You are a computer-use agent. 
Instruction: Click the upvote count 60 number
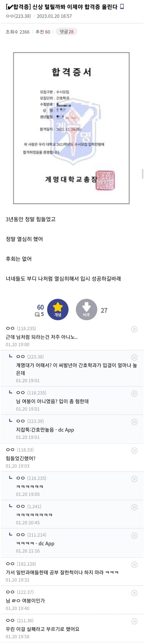tap(40, 307)
